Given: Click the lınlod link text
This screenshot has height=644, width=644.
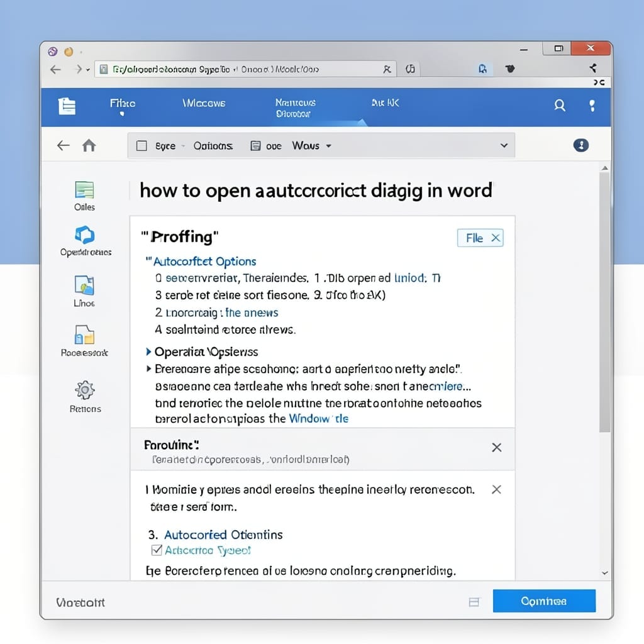Looking at the screenshot, I should pos(411,278).
